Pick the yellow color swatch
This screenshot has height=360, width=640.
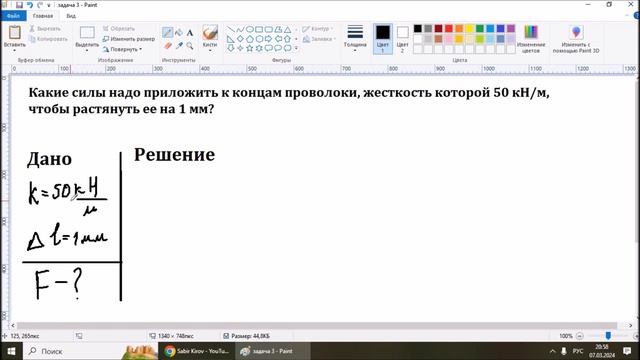tap(469, 29)
